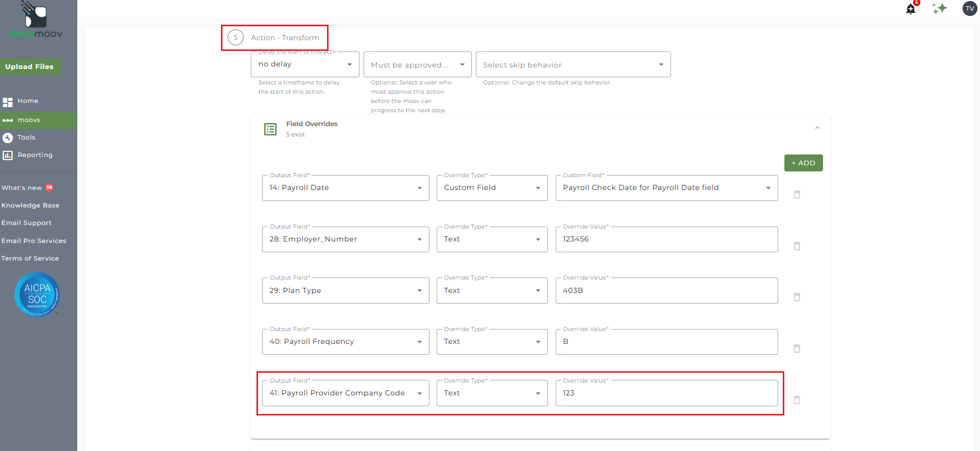Image resolution: width=980 pixels, height=451 pixels.
Task: Open Tools in the sidebar
Action: [26, 137]
